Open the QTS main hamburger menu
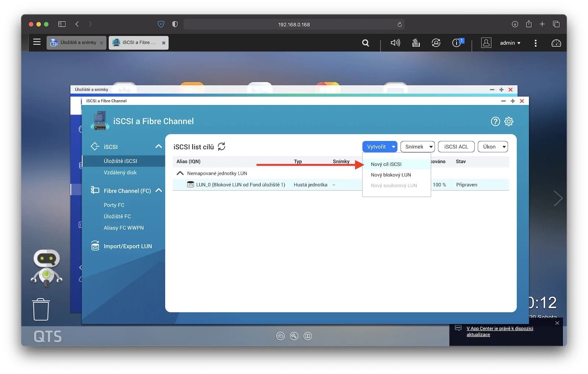Screen dimensions: 588x374 tap(37, 42)
